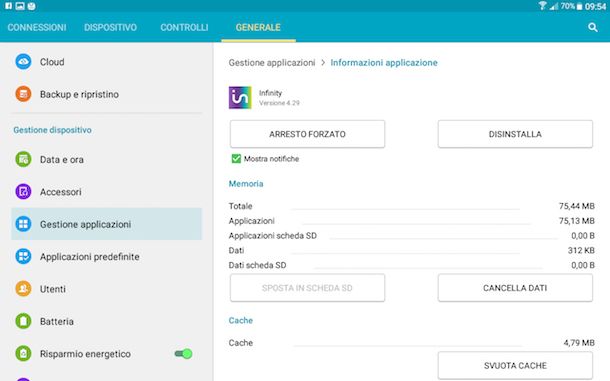Tap Informazioni applicazione breadcrumb

pos(384,63)
